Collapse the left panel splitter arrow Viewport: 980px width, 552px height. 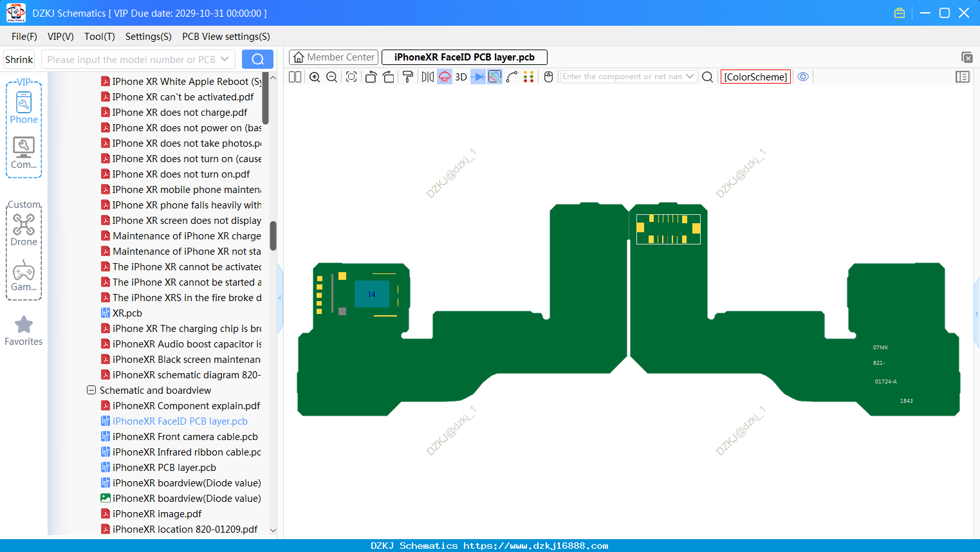tap(280, 297)
